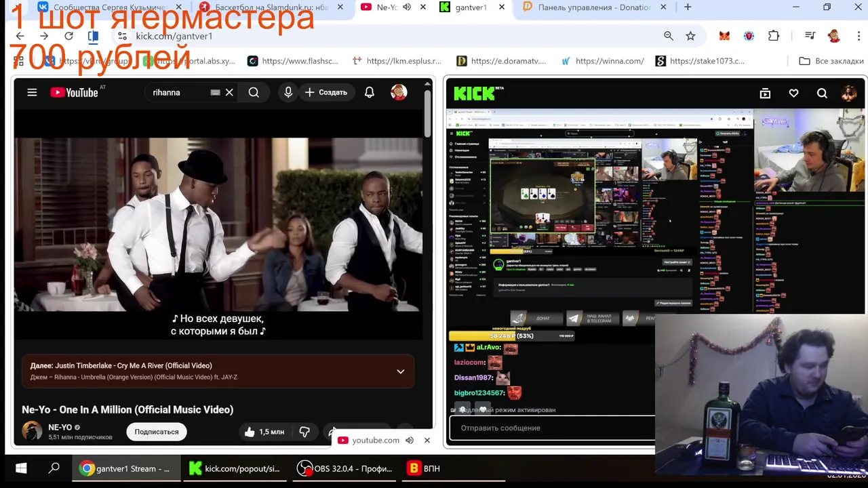
Task: Switch to gantver1 Stream Chrome taskbar window
Action: click(x=126, y=468)
